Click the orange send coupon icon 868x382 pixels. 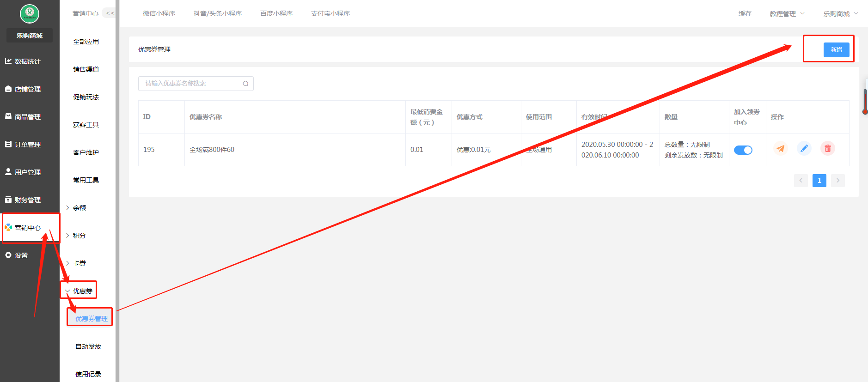click(x=781, y=148)
